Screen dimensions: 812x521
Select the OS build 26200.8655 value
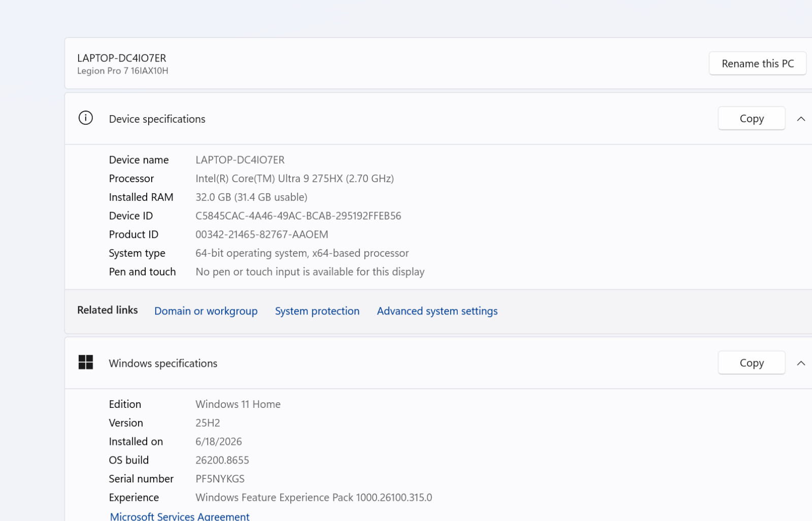(222, 460)
